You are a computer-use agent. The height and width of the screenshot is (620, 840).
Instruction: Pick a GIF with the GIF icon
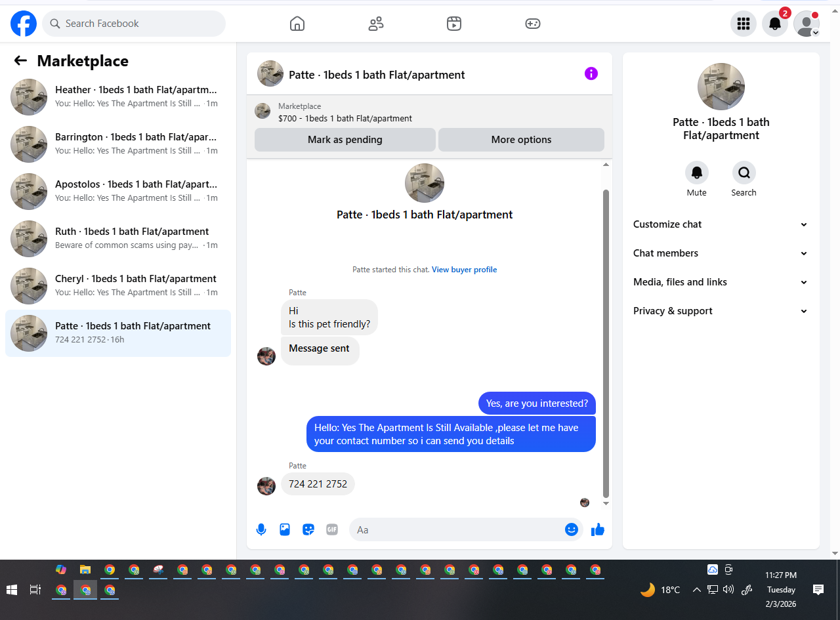tap(332, 529)
